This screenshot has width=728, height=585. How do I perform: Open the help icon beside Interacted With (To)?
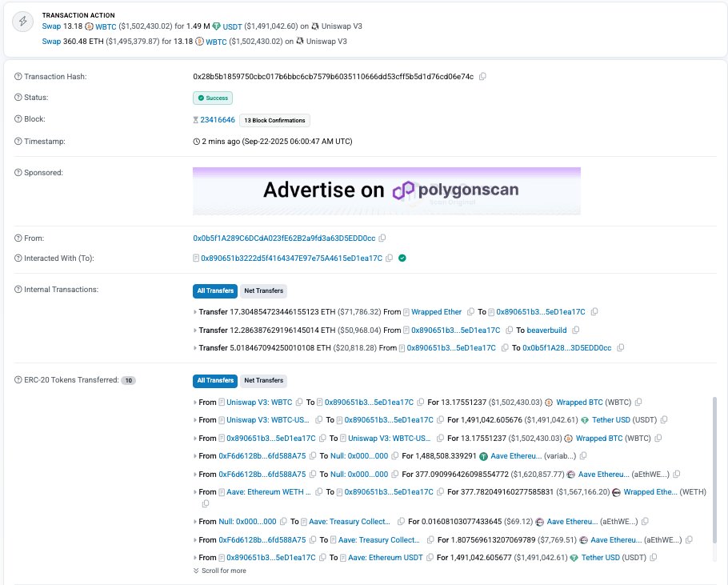[x=18, y=258]
